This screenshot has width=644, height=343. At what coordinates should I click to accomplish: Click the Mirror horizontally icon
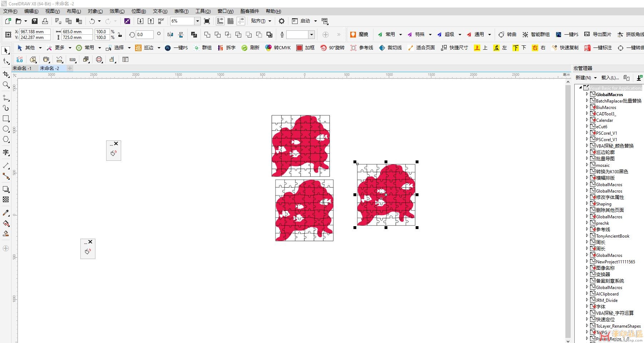[170, 35]
